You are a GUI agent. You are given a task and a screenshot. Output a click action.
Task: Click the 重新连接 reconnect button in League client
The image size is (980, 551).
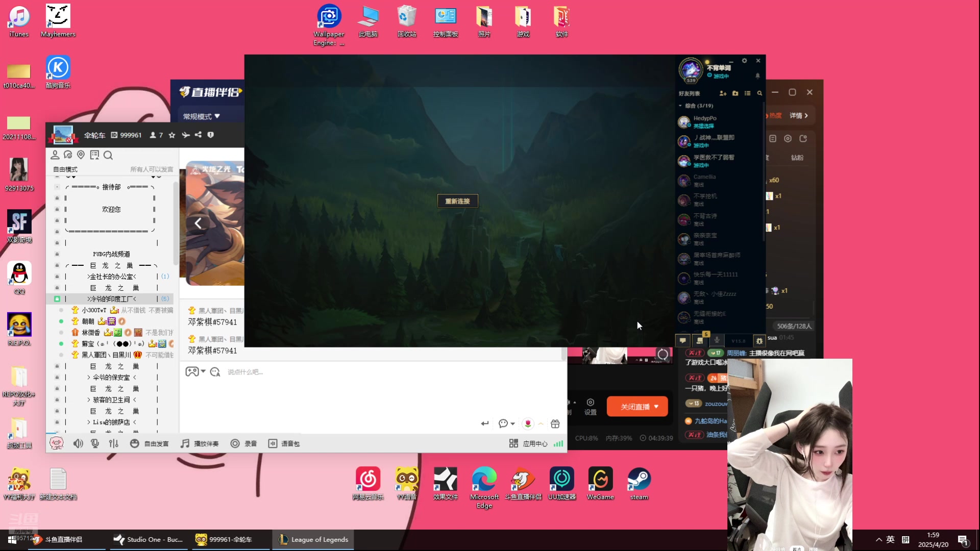tap(457, 201)
